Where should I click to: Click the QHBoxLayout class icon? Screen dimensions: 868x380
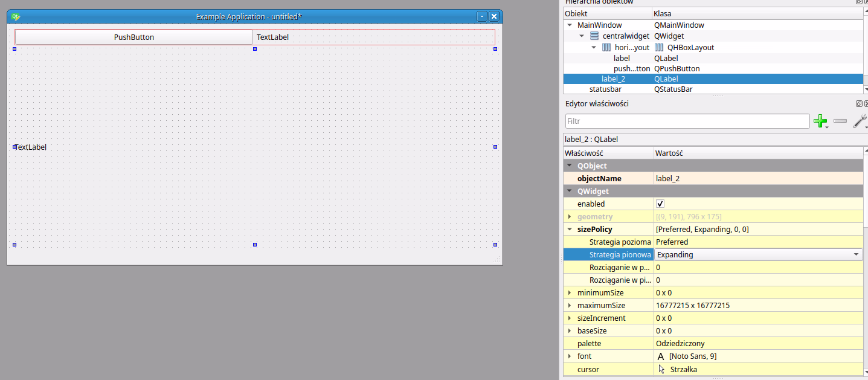659,47
